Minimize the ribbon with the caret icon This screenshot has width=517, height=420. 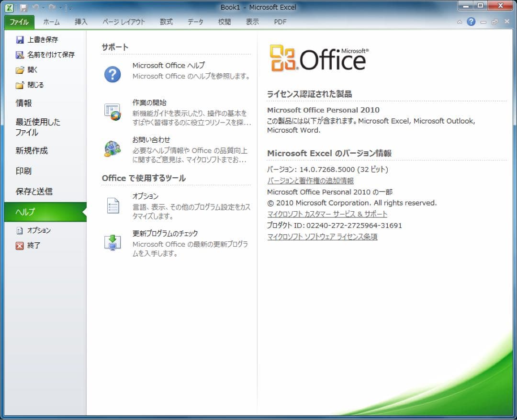(x=459, y=22)
